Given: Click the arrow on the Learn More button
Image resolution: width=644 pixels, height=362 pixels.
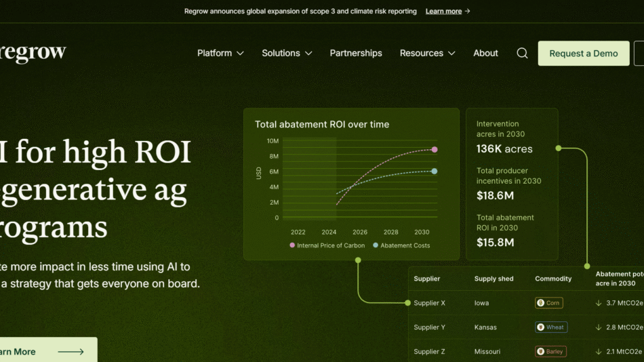Looking at the screenshot, I should pos(71,352).
